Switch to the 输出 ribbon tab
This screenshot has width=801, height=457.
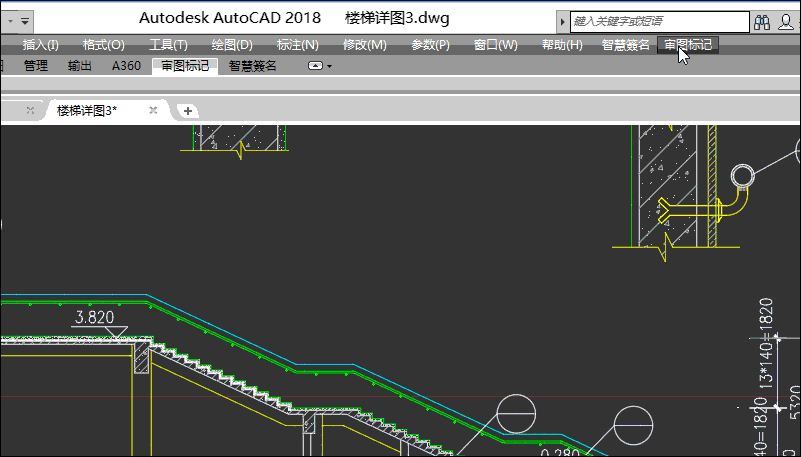click(x=80, y=66)
